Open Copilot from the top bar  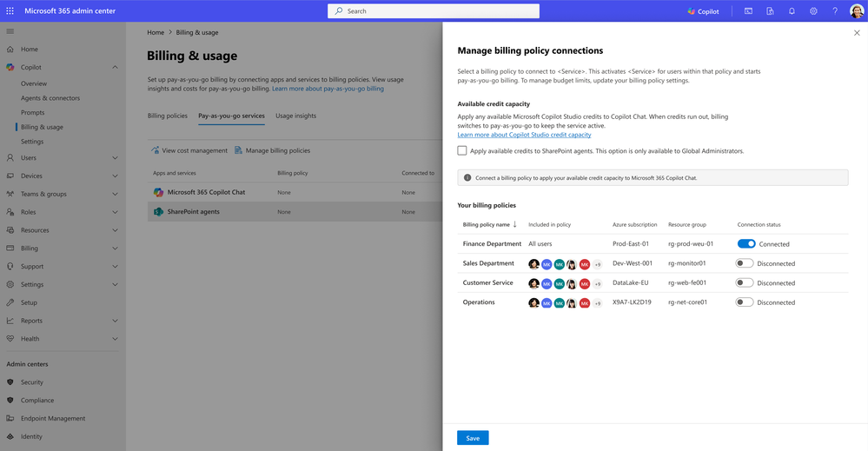click(703, 11)
